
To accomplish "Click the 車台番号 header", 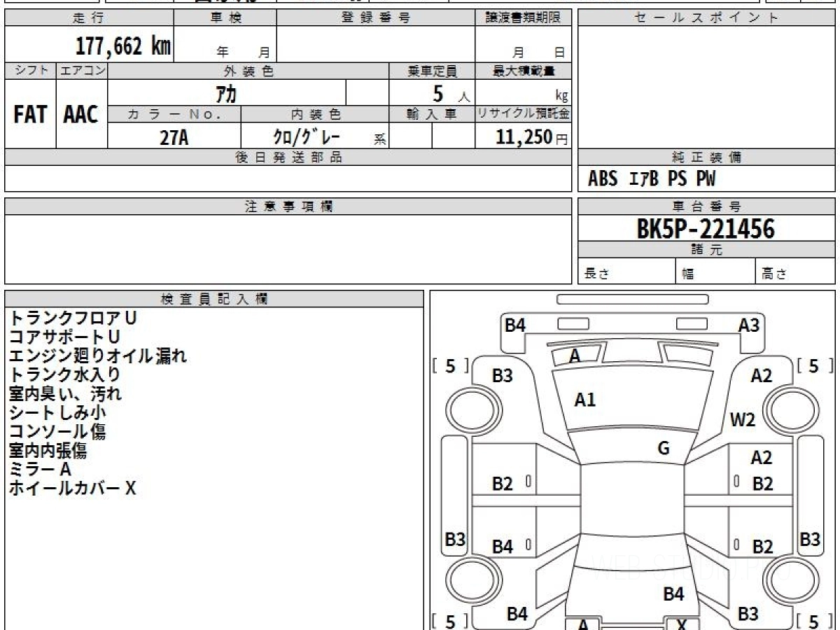I will 706,206.
